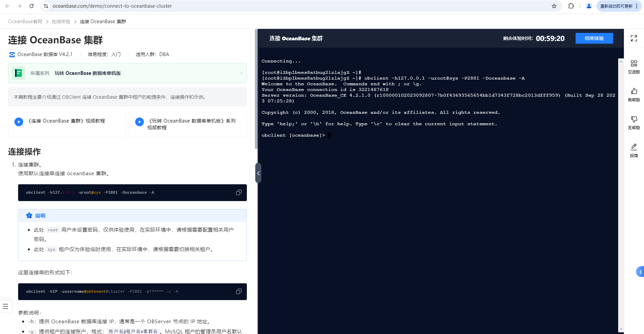The width and height of the screenshot is (644, 334).
Task: Mark the tutorial as 有帮助
Action: (634, 95)
